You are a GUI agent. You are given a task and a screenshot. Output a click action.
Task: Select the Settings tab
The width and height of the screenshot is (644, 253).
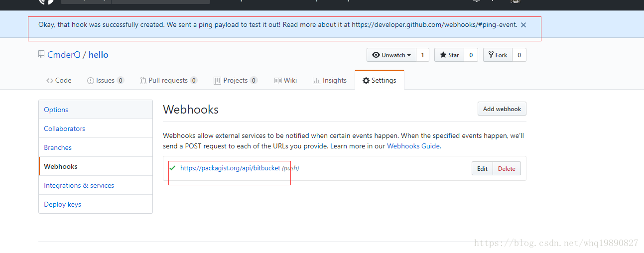point(380,80)
